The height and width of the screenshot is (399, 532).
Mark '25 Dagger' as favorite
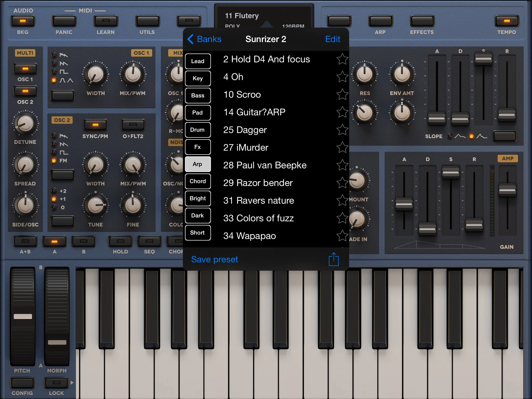coord(342,130)
